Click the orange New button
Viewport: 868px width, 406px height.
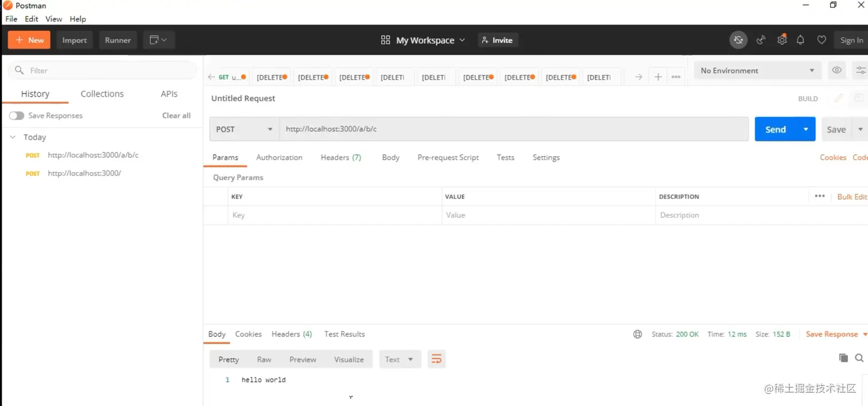[x=29, y=40]
